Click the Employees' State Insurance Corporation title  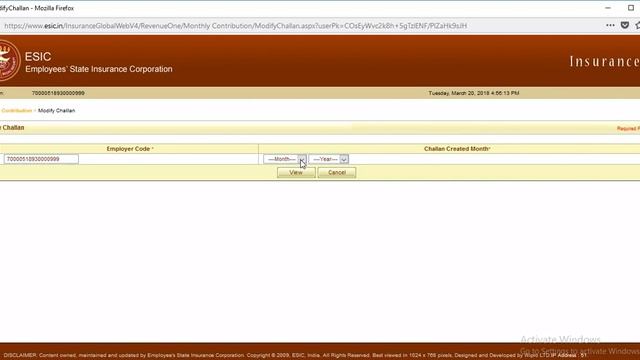tap(99, 69)
